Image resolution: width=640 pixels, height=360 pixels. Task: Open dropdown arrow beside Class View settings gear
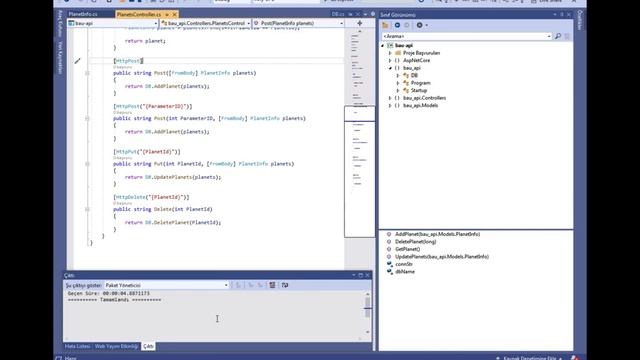[427, 25]
